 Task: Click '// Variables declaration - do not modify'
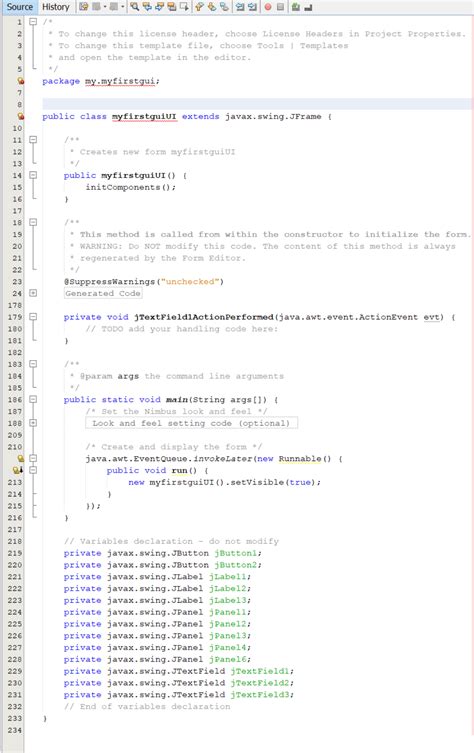click(x=171, y=541)
